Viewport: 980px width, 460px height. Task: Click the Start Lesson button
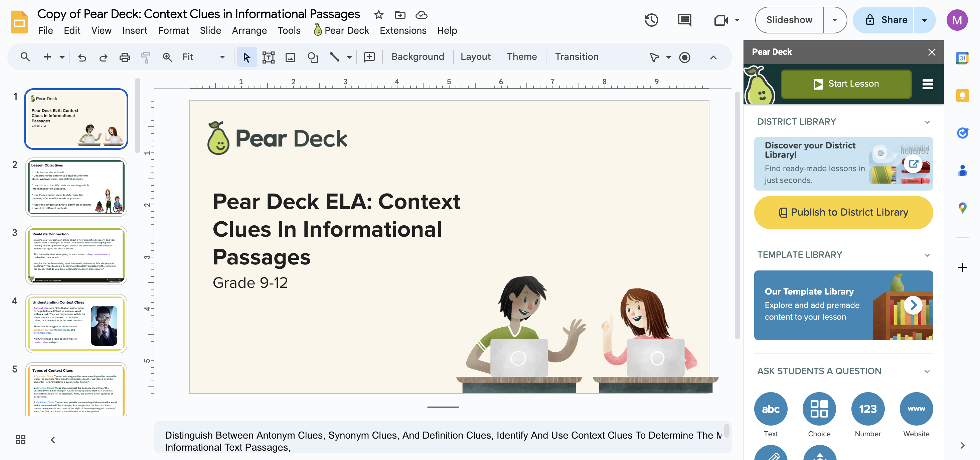[846, 84]
